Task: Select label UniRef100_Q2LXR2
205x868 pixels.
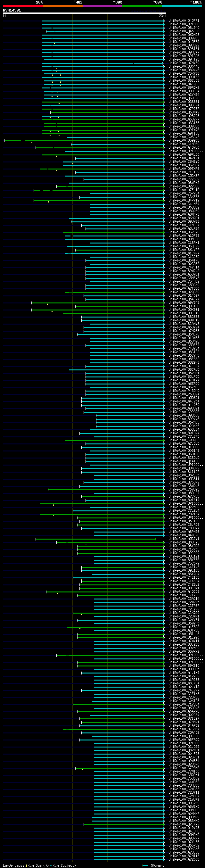Action: tap(184, 824)
